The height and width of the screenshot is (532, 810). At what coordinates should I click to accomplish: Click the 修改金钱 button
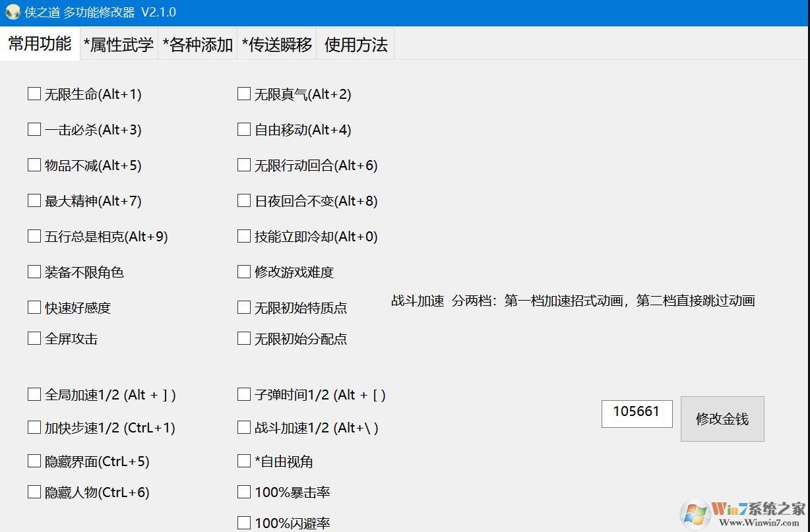[722, 419]
